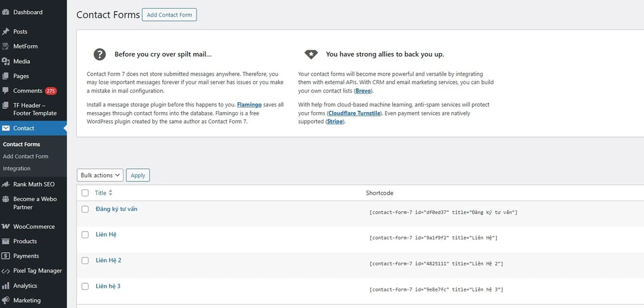Click the Pixel Tag Manager code icon
The width and height of the screenshot is (644, 308).
tap(5, 271)
